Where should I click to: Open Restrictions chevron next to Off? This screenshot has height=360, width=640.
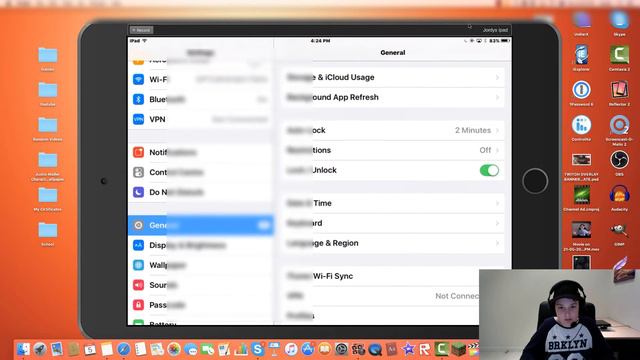(x=497, y=150)
